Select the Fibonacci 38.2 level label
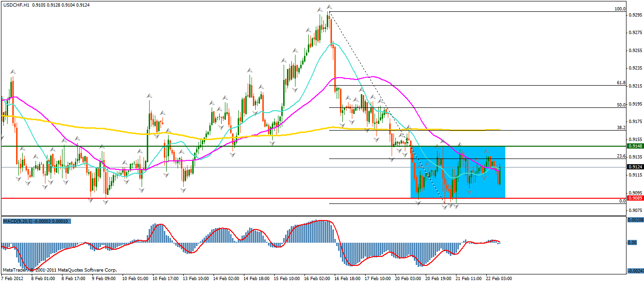The image size is (644, 282). pos(621,127)
